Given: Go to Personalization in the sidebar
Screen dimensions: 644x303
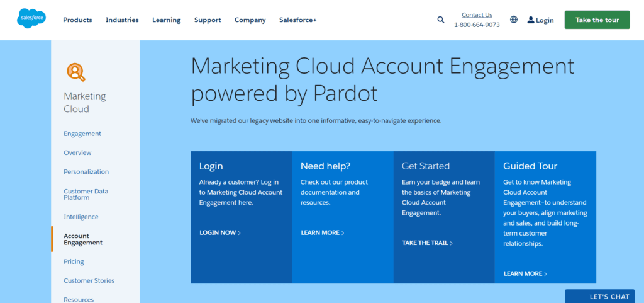Looking at the screenshot, I should (86, 172).
